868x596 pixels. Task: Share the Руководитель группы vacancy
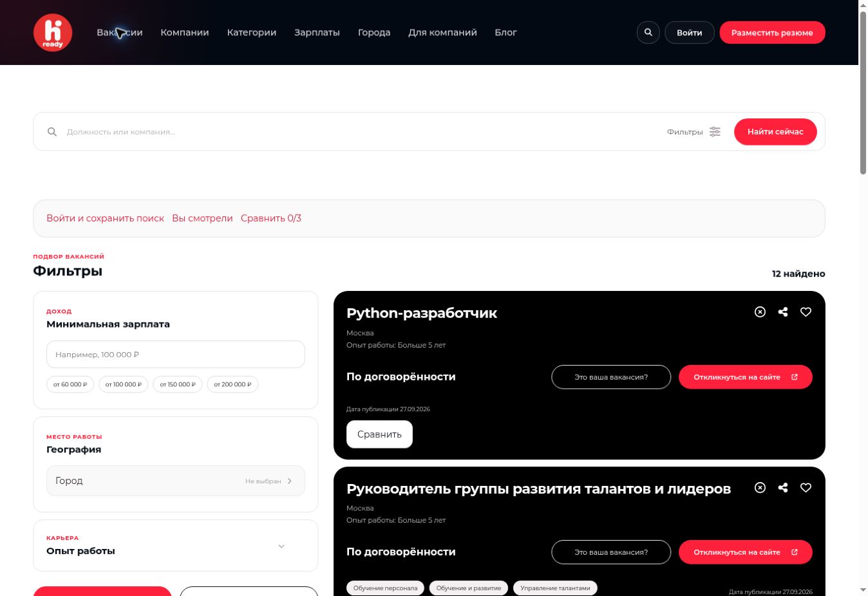(x=783, y=488)
